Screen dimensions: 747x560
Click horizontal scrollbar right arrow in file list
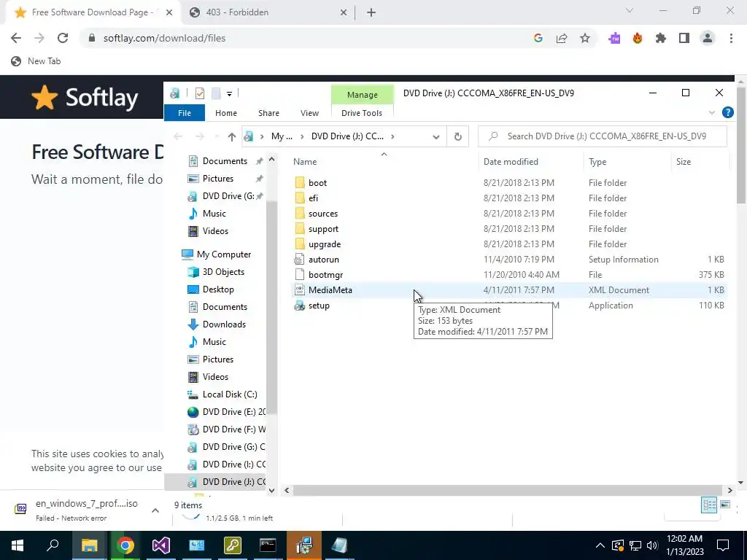729,490
